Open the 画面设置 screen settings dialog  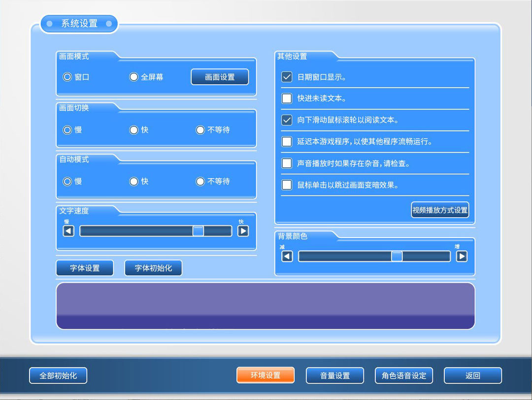tap(220, 77)
